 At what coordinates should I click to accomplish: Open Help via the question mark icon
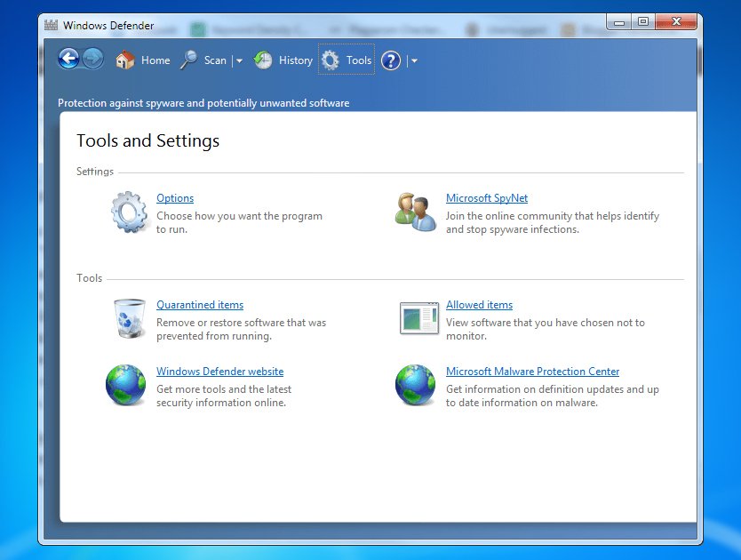point(389,60)
